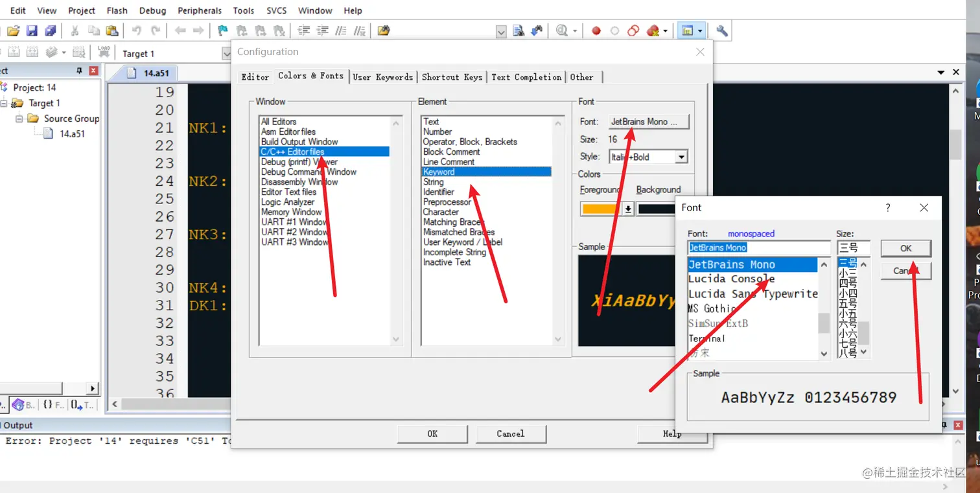Screen dimensions: 980x493
Task: Click the Start Debug Session icon
Action: point(561,30)
